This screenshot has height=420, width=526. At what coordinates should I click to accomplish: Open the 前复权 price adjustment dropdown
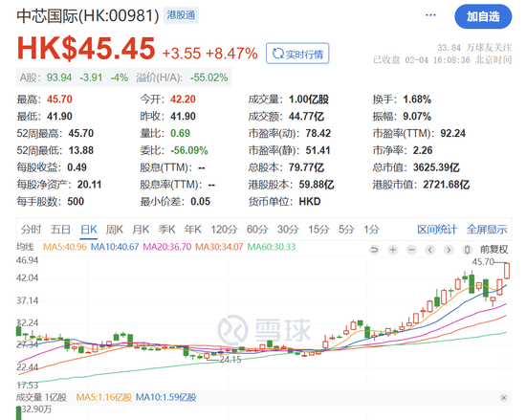tap(493, 250)
